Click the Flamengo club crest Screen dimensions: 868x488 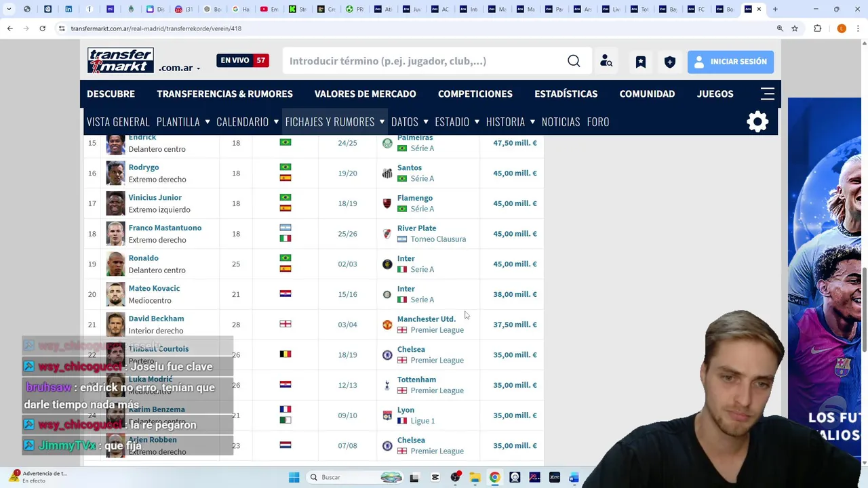point(387,203)
